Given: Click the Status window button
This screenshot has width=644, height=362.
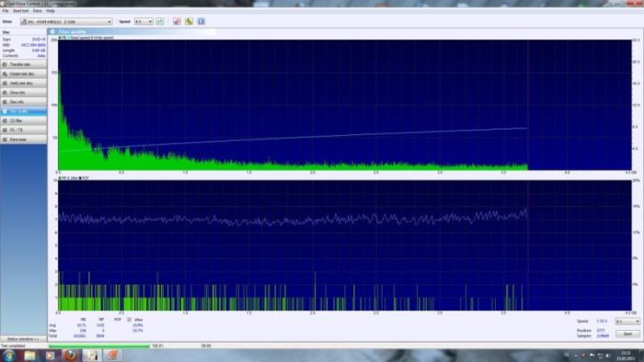Looking at the screenshot, I should point(23,339).
